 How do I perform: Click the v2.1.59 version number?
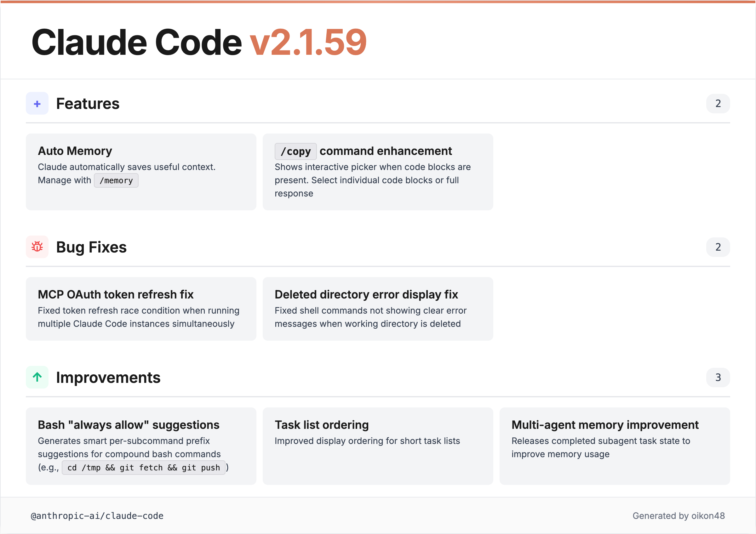(x=308, y=42)
